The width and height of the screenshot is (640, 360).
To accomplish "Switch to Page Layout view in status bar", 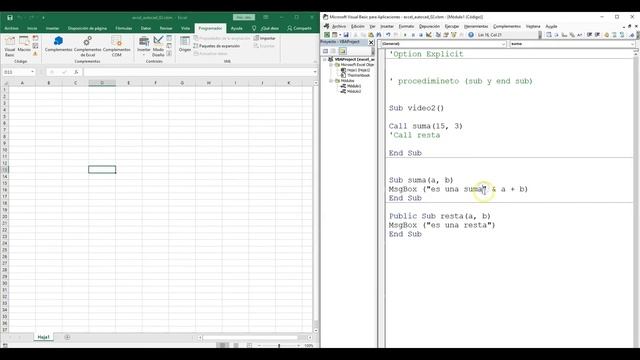I will coord(236,345).
